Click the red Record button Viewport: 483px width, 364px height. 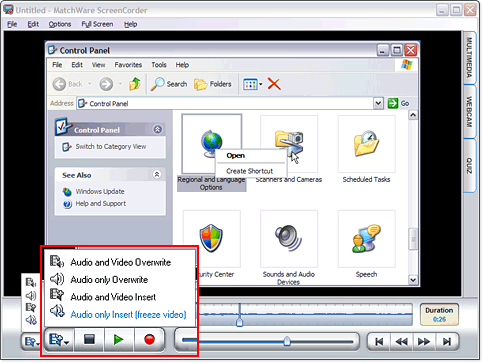149,340
